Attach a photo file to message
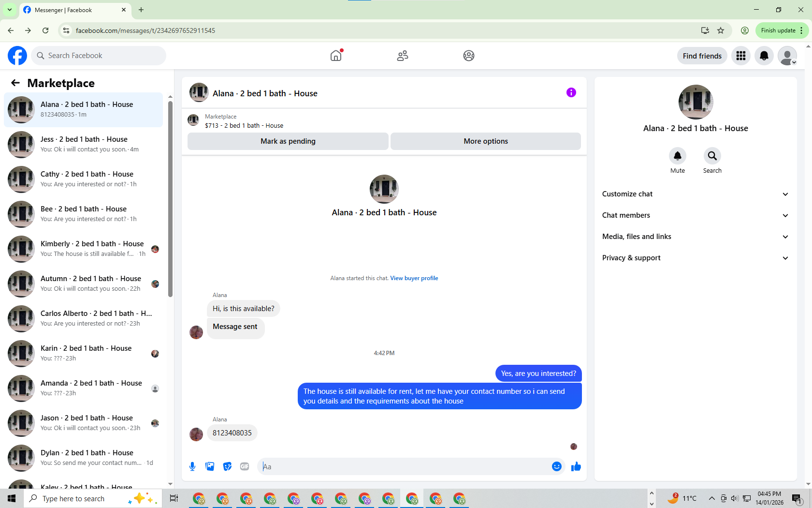This screenshot has width=812, height=508. click(x=210, y=466)
